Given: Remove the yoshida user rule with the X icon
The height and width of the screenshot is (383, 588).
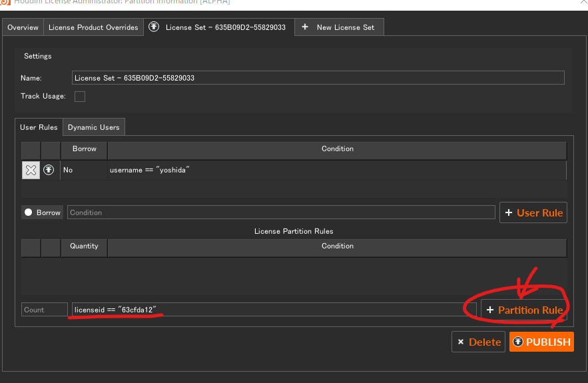Looking at the screenshot, I should click(31, 170).
